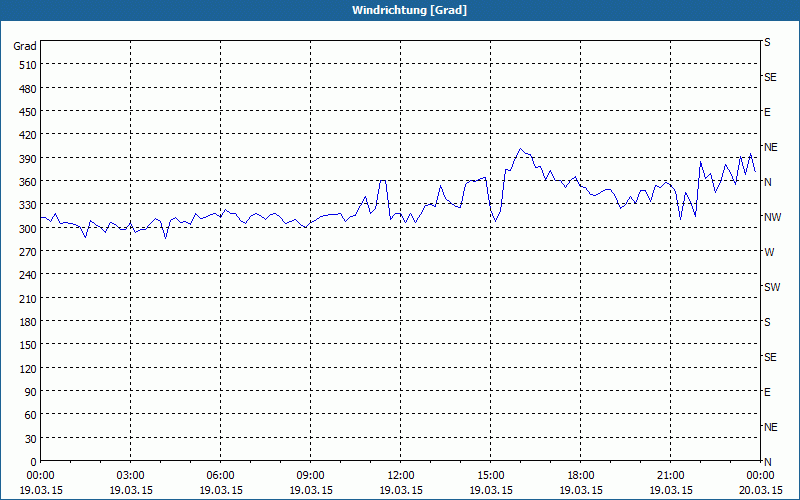Viewport: 800px width, 500px height.
Task: Select the 06:00 time axis label
Action: [220, 476]
